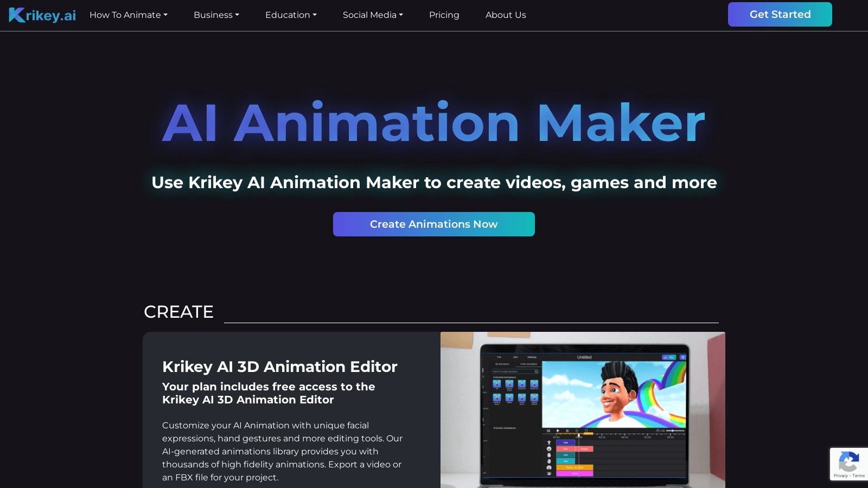Viewport: 868px width, 488px height.
Task: Expand the Business menu
Action: click(216, 15)
